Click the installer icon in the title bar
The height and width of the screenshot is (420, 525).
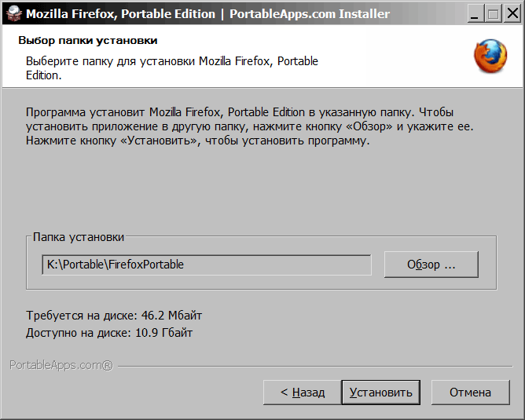tap(13, 14)
